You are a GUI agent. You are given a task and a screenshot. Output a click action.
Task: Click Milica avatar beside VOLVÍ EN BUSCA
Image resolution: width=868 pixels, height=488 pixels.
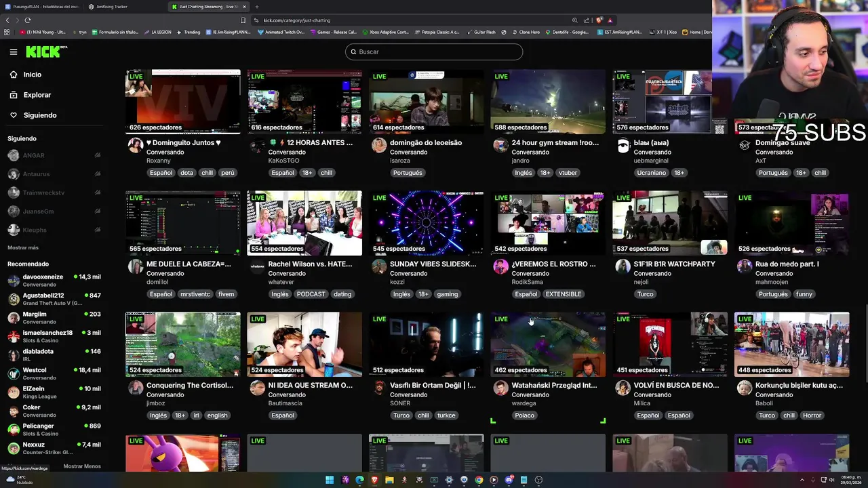point(623,388)
